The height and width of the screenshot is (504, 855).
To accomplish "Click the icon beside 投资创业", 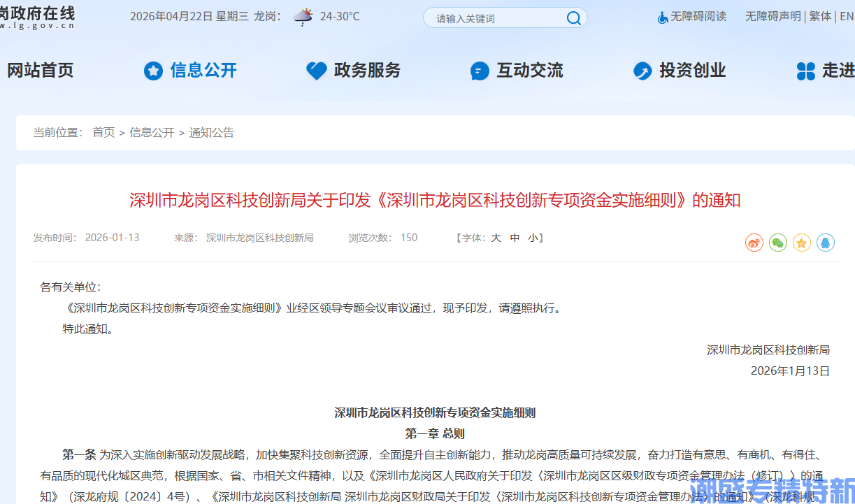I will [642, 71].
